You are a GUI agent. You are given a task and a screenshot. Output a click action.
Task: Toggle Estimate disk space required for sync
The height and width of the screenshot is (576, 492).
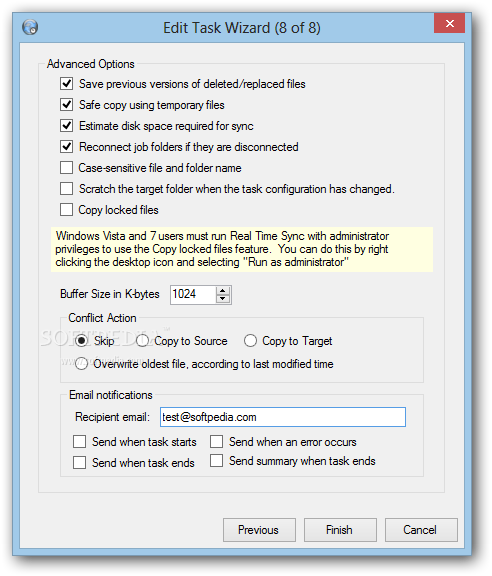coord(67,126)
